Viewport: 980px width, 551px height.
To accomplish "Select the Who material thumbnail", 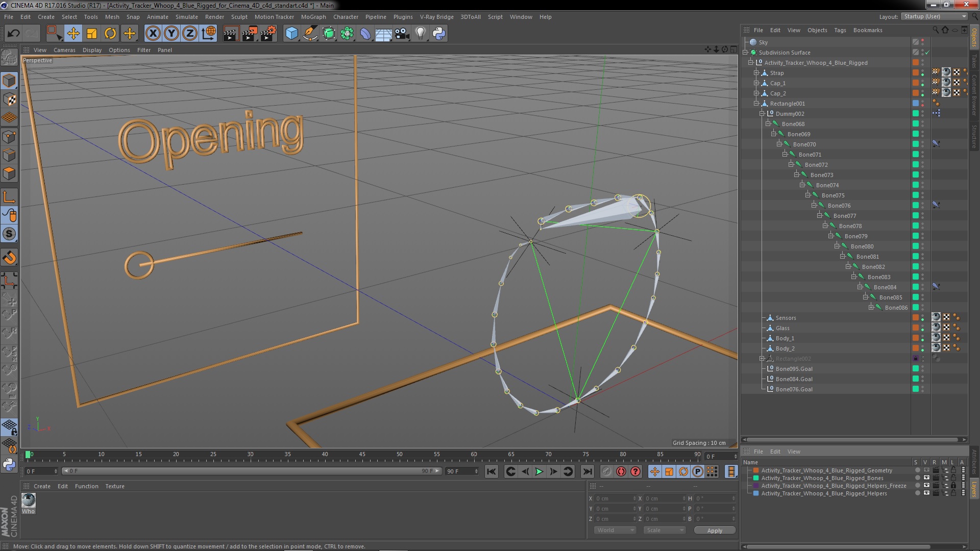I will point(29,500).
